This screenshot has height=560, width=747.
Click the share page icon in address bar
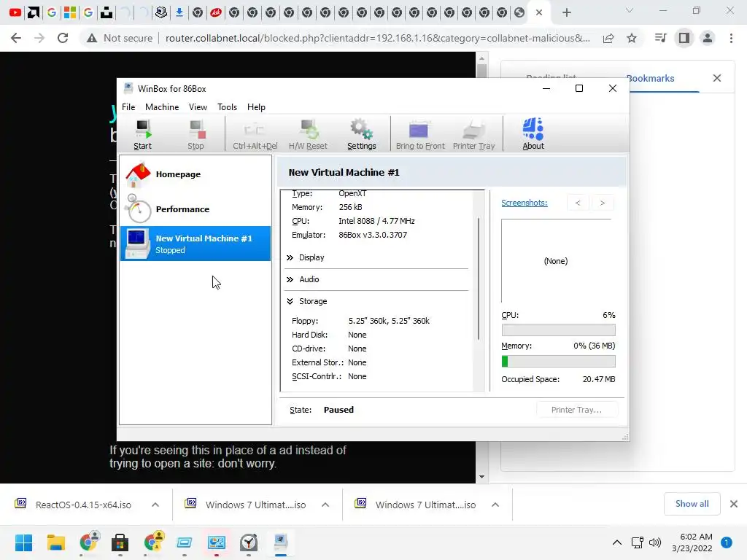(x=608, y=38)
